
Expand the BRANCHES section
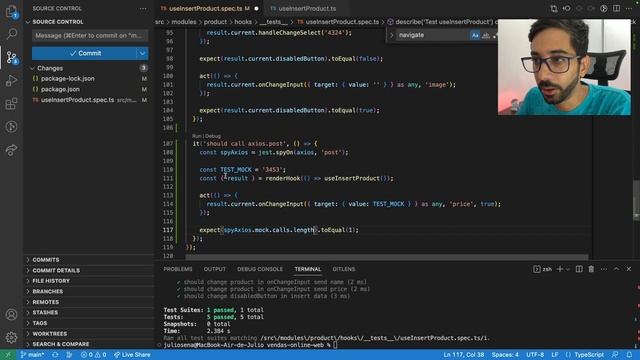[47, 291]
